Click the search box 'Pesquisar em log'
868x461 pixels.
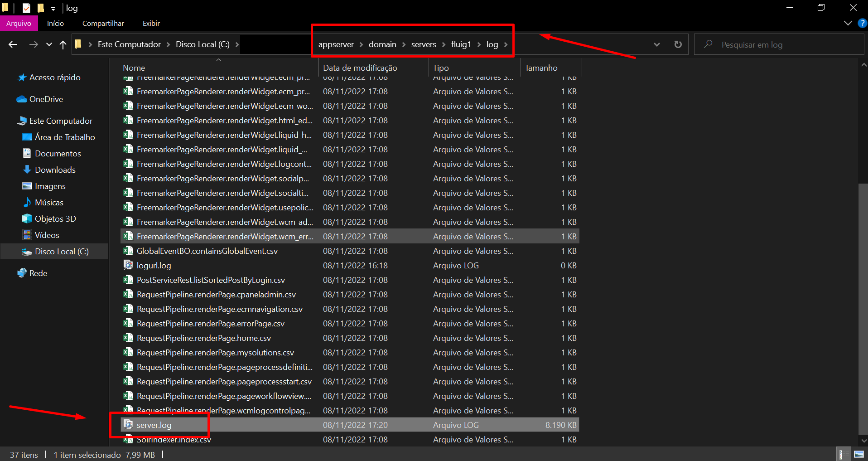coord(779,44)
